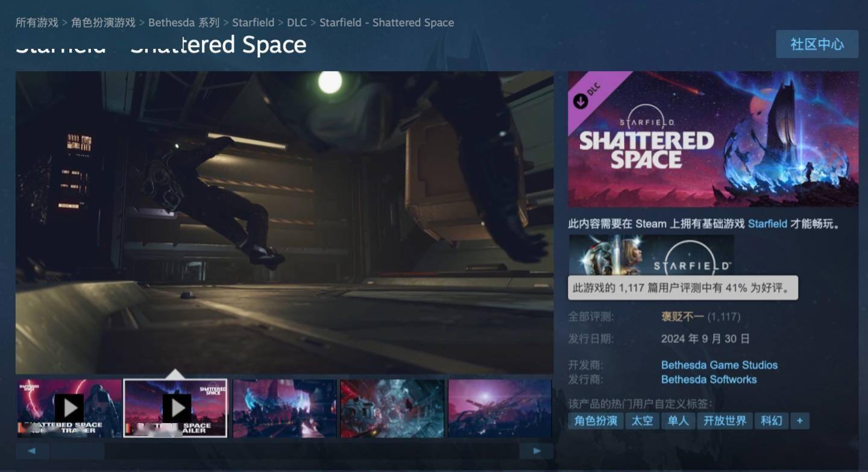Open the Shattered Space header capsule image
The width and height of the screenshot is (868, 472).
tap(713, 139)
